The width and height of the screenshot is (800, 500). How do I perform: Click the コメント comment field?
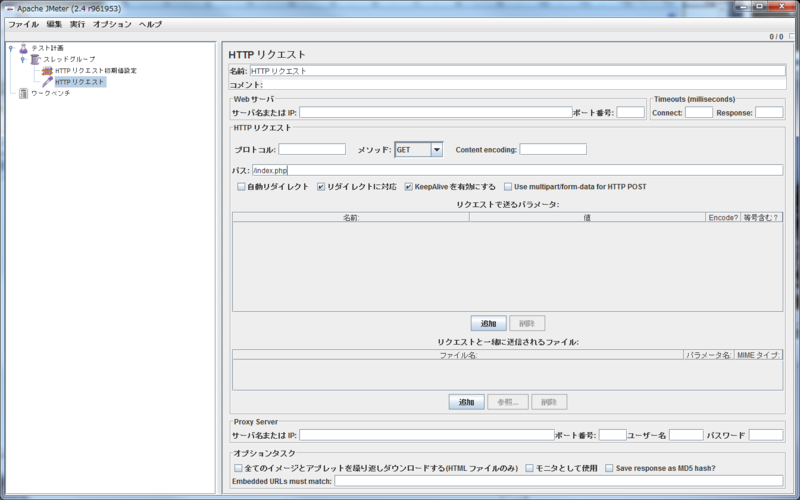tap(524, 85)
